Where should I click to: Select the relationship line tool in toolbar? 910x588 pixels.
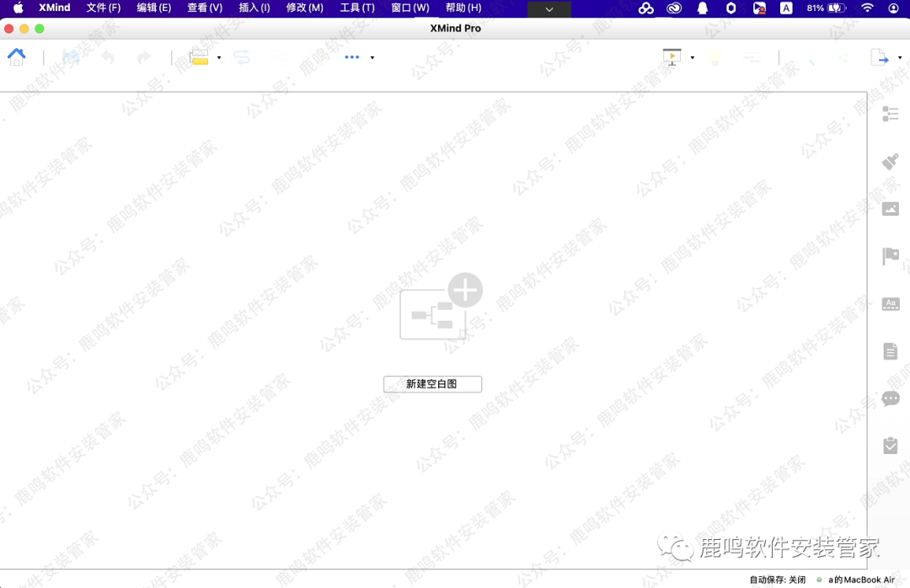point(242,56)
